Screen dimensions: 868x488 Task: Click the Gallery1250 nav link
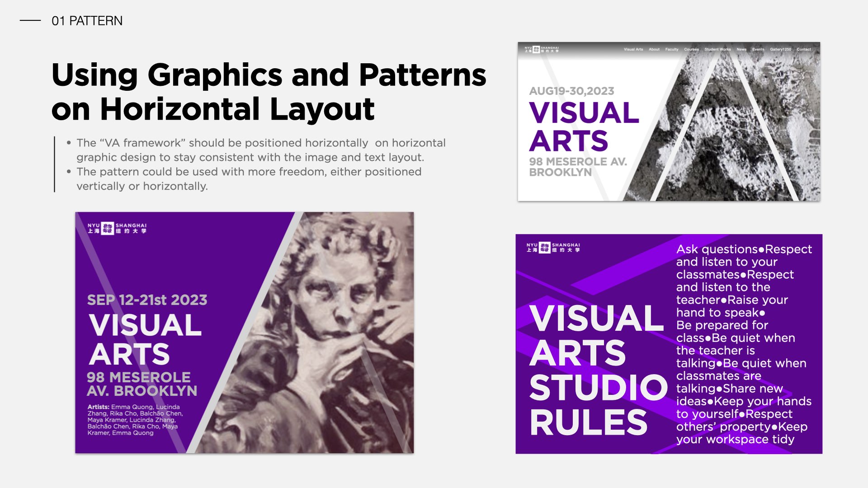click(x=780, y=49)
